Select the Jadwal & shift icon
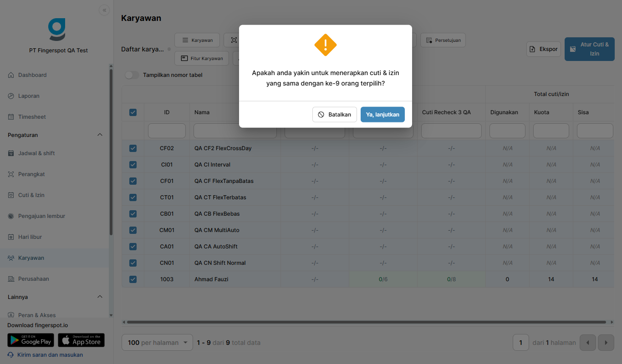Image resolution: width=622 pixels, height=364 pixels. pos(11,153)
